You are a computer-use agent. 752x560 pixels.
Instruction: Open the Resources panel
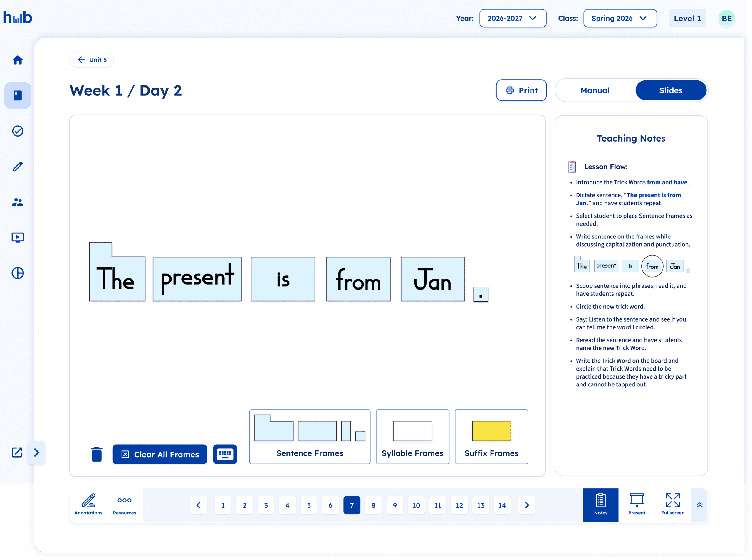point(124,505)
